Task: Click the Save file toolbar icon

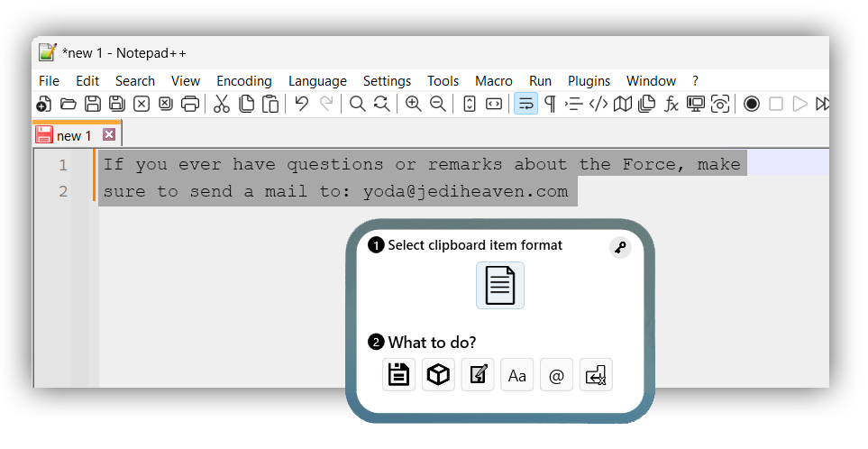Action: tap(93, 104)
